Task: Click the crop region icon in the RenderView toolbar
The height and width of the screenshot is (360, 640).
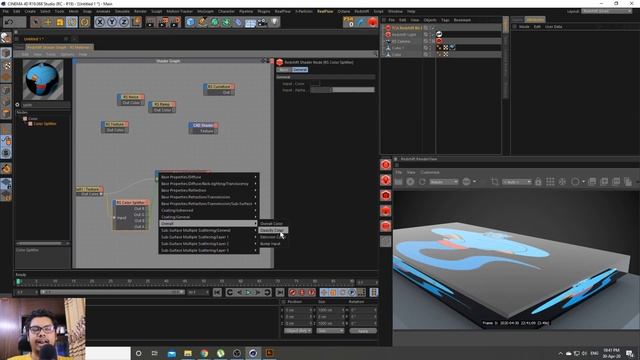Action: coord(495,182)
